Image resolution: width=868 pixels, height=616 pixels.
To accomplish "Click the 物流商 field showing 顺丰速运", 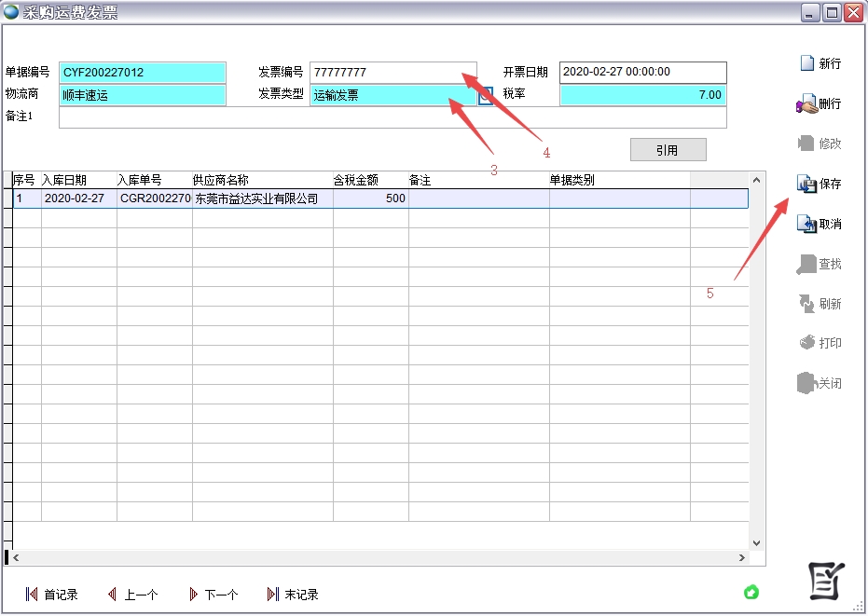I will coord(143,95).
